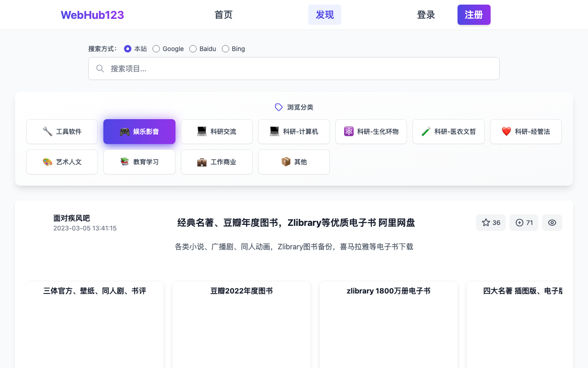Click the WebHub123 logo
The image size is (588, 368).
coord(92,15)
